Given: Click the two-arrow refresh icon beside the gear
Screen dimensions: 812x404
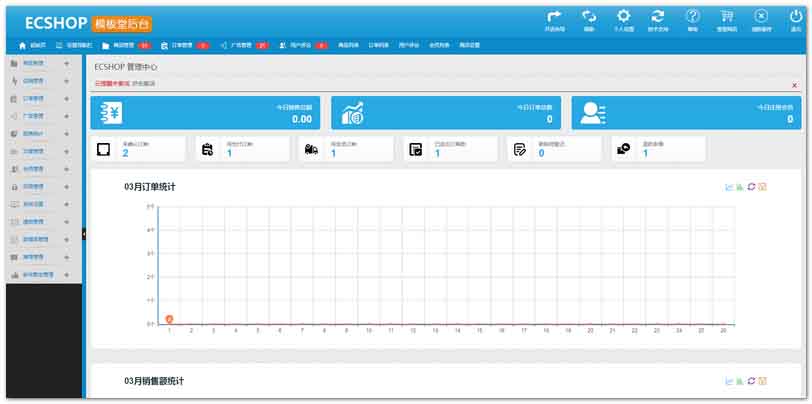Looking at the screenshot, I should [x=658, y=16].
